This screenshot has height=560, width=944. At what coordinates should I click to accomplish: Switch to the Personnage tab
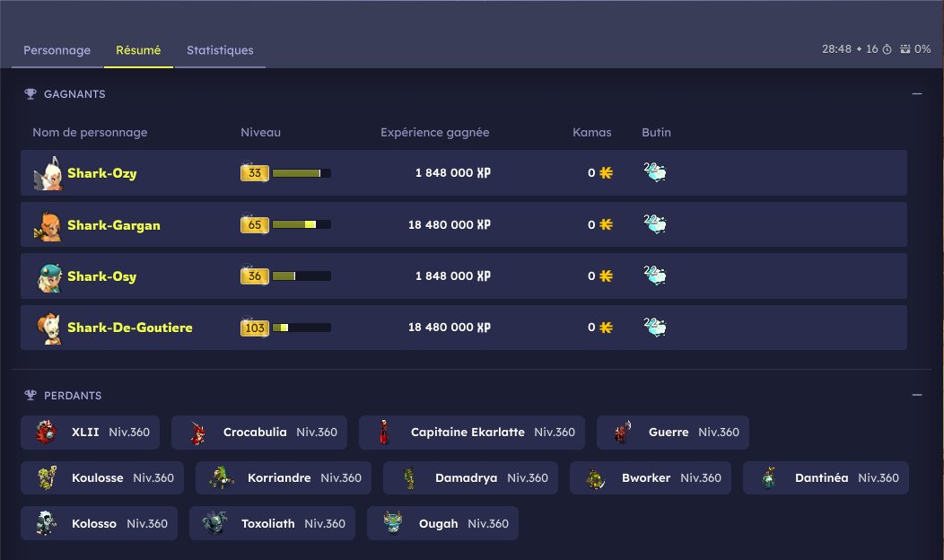57,50
